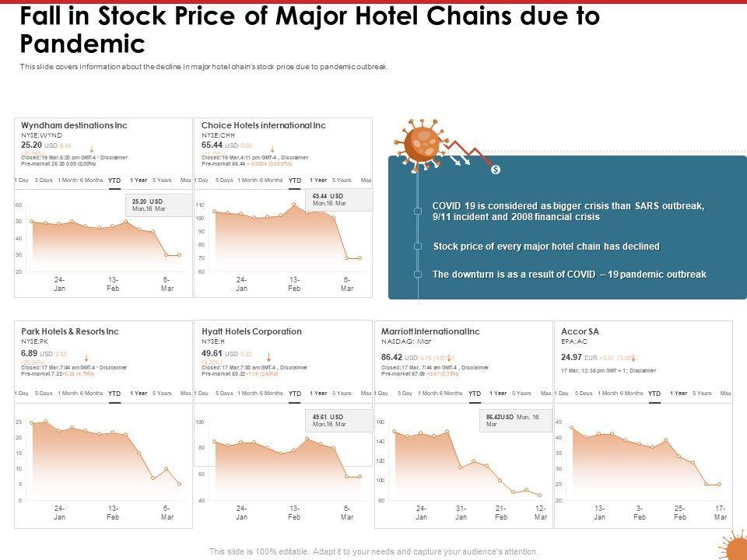Click the 25.20 USD tooltip in Wyndham chart
The image size is (747, 560).
159,205
